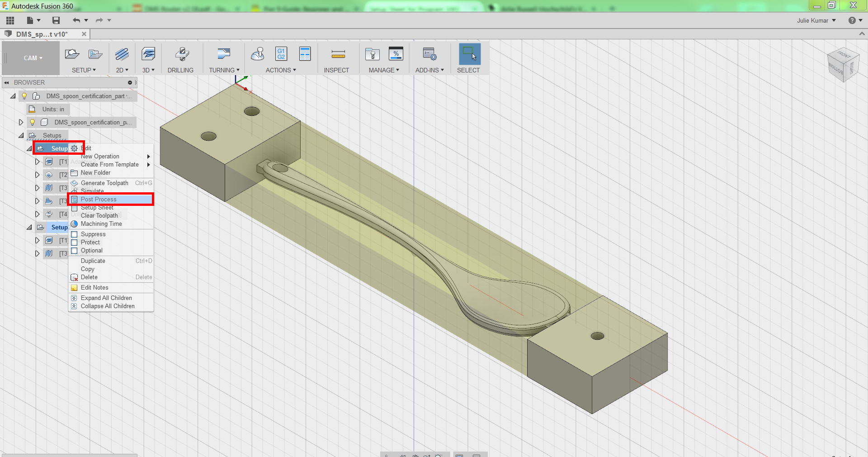The image size is (868, 457).
Task: Open New Operation submenu
Action: point(111,156)
